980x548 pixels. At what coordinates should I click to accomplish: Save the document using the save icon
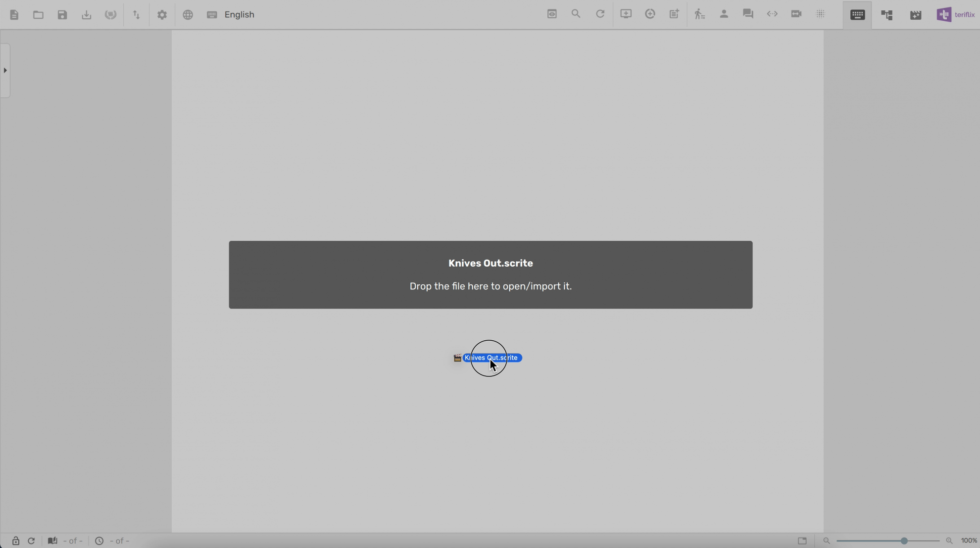point(62,14)
